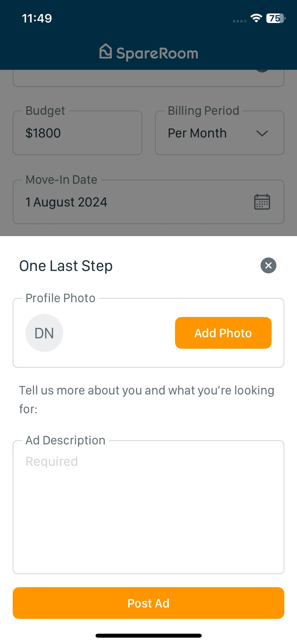Click the Add Photo button

point(223,333)
